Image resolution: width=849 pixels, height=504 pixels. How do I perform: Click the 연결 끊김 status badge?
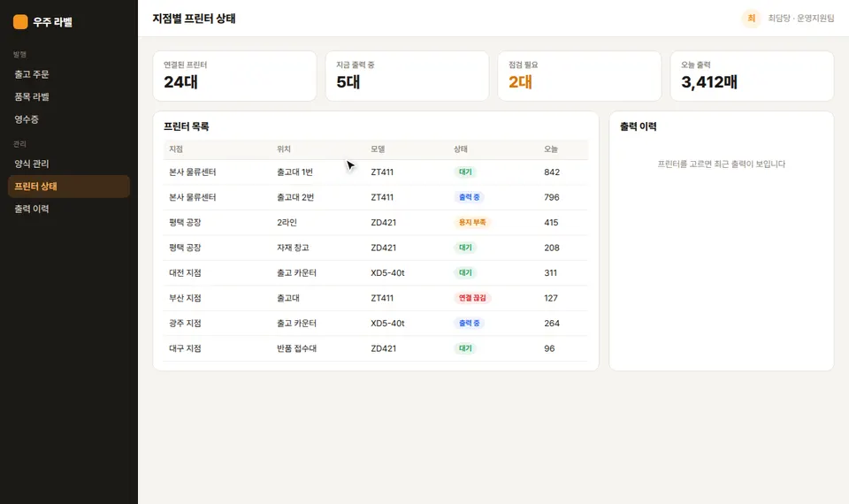pos(472,298)
